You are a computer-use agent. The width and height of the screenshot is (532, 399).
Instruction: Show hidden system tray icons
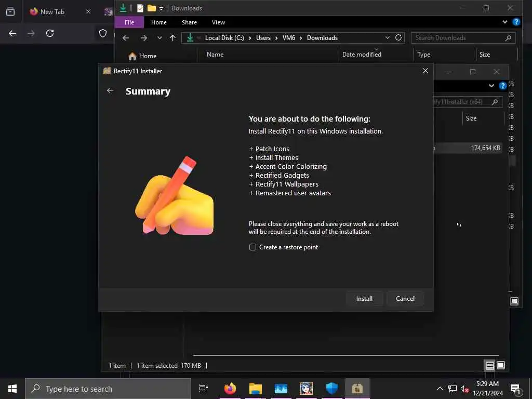[x=440, y=389]
